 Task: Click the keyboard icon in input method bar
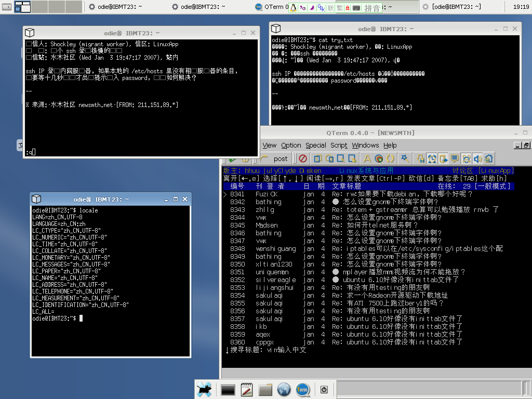coord(356,8)
